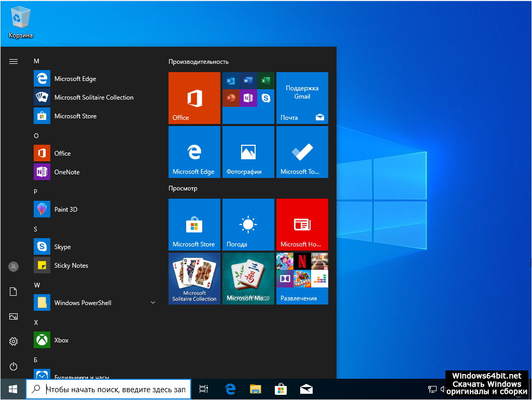Viewport: 532px width, 400px height.
Task: Open Paint 3D from app list
Action: [x=66, y=210]
